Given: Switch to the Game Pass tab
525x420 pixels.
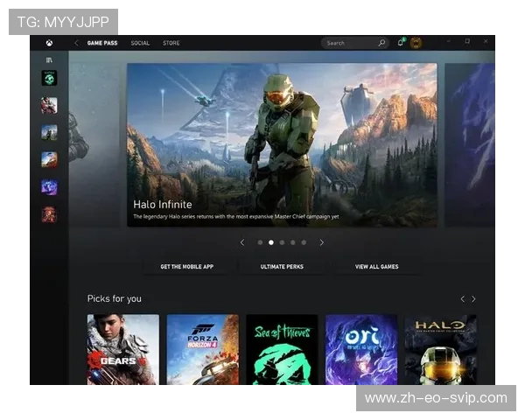Looking at the screenshot, I should pyautogui.click(x=101, y=42).
